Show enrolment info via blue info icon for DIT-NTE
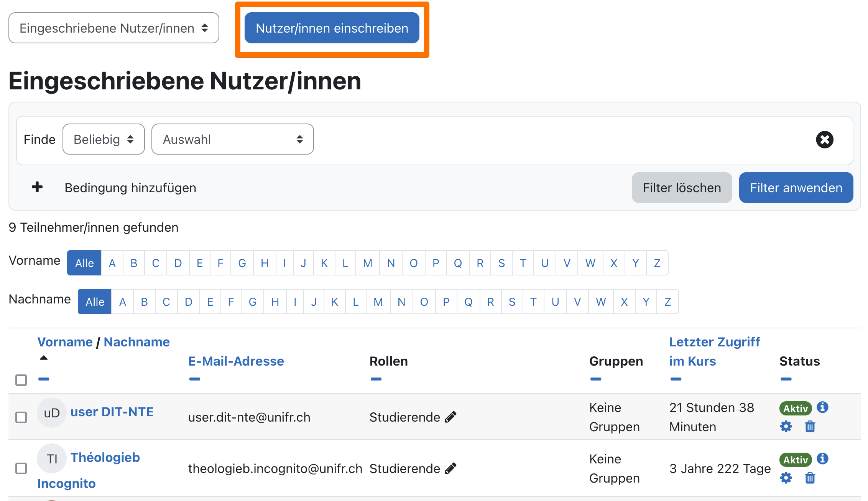 click(822, 408)
